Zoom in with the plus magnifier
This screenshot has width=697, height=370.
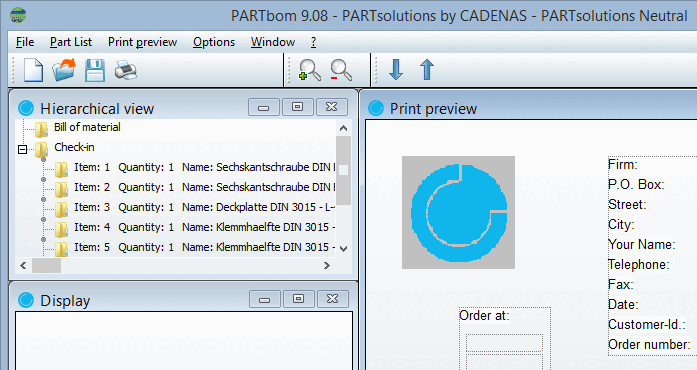[x=310, y=70]
